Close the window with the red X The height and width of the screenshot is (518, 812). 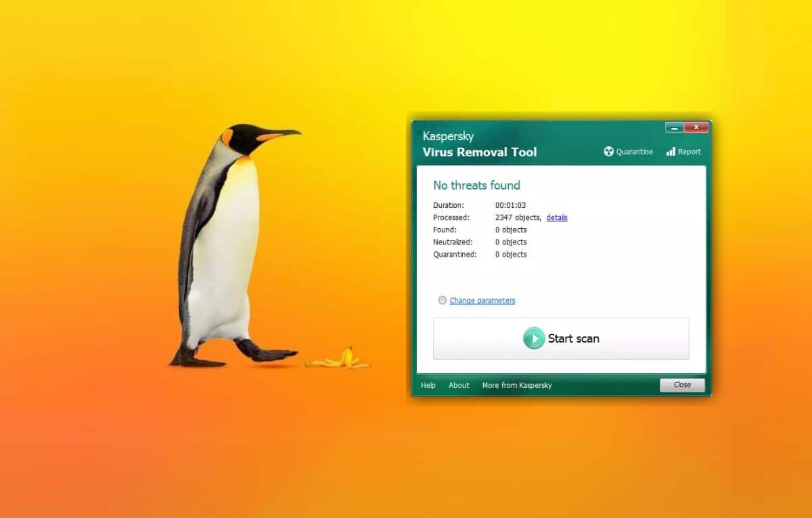pos(696,127)
